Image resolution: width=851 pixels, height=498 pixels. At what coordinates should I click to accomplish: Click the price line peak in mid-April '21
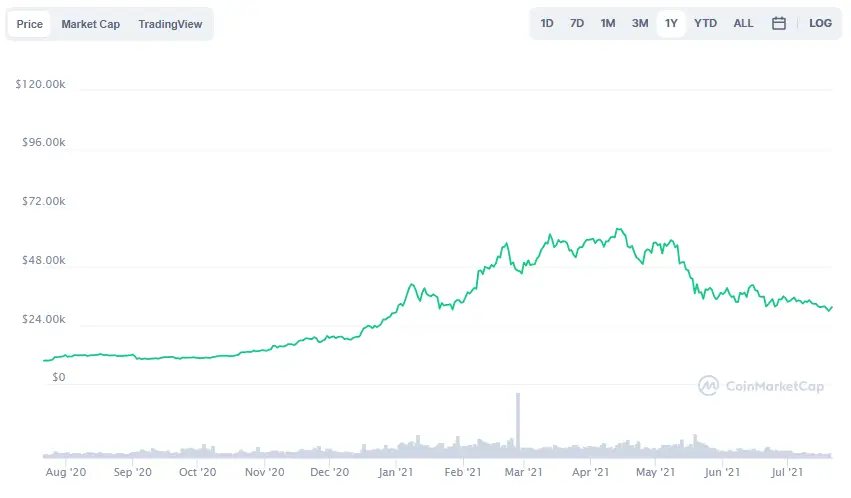619,230
